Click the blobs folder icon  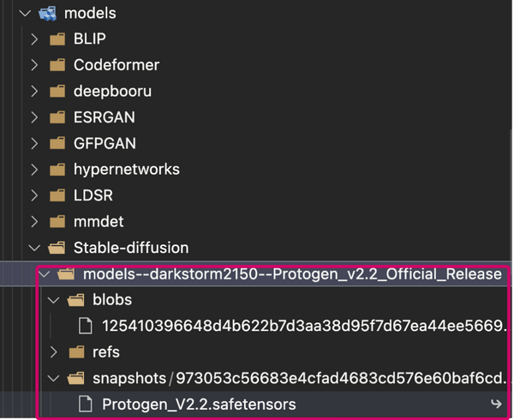pos(75,300)
